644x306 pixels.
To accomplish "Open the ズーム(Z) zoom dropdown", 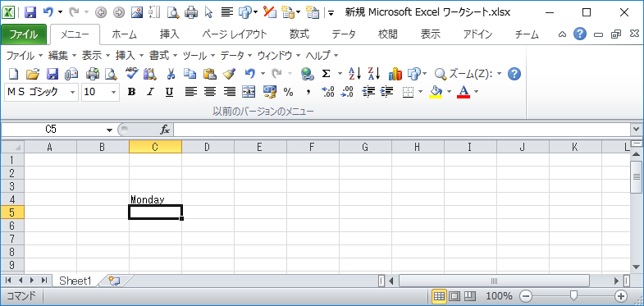I will point(499,75).
